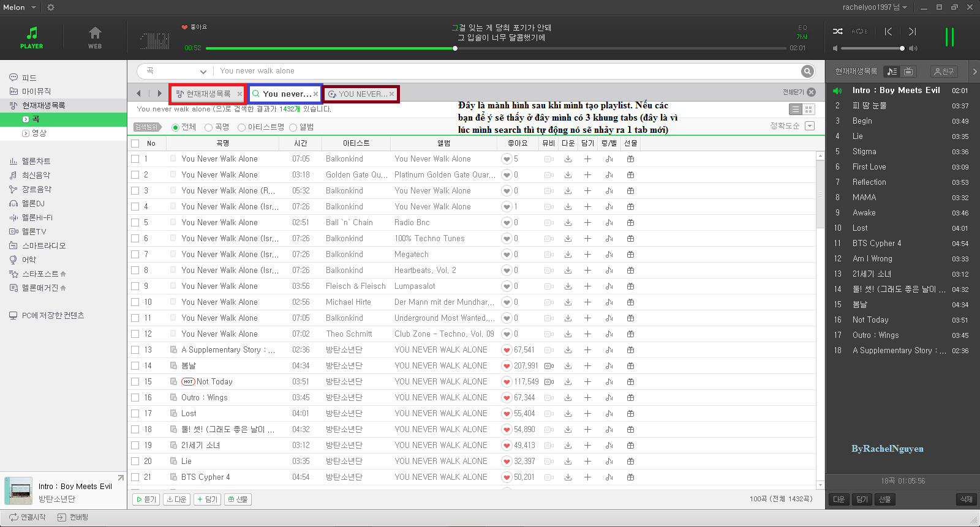980x527 pixels.
Task: Check the checkbox for row 1
Action: click(x=135, y=159)
